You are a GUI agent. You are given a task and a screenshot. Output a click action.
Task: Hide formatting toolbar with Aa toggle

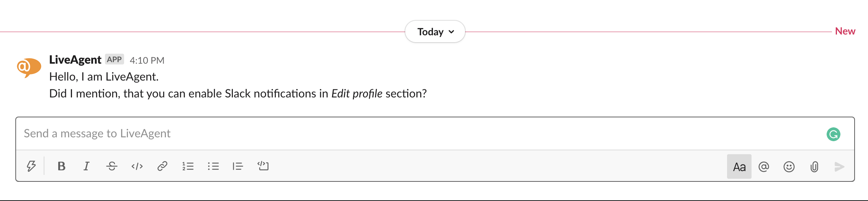pos(739,166)
